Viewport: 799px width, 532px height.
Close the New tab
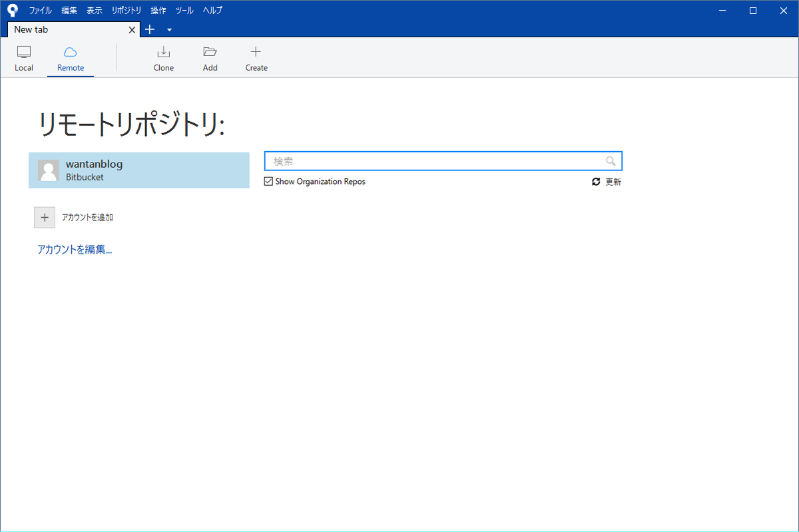click(x=131, y=29)
